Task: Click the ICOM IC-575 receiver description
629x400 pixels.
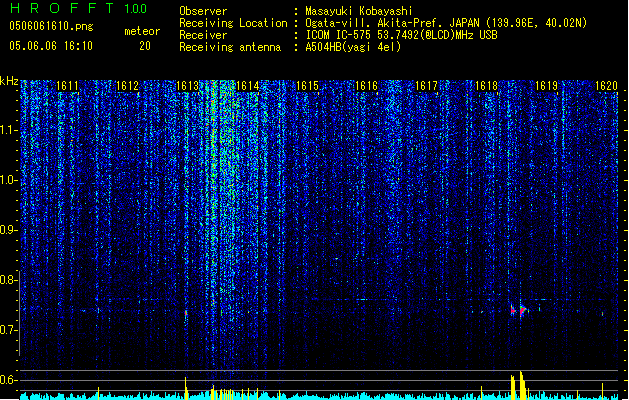Action: click(x=401, y=35)
